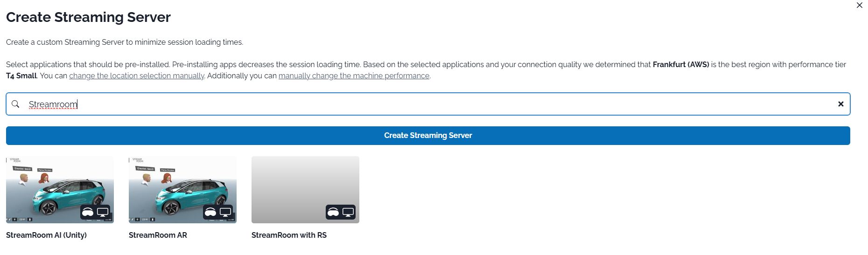Close the Create Streaming Server dialog
This screenshot has height=255, width=868.
point(859,6)
